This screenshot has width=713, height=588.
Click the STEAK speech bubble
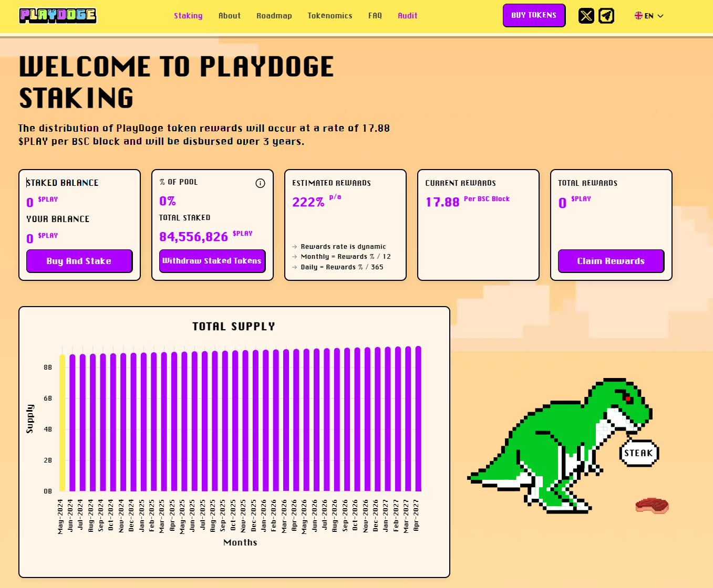[x=639, y=453]
